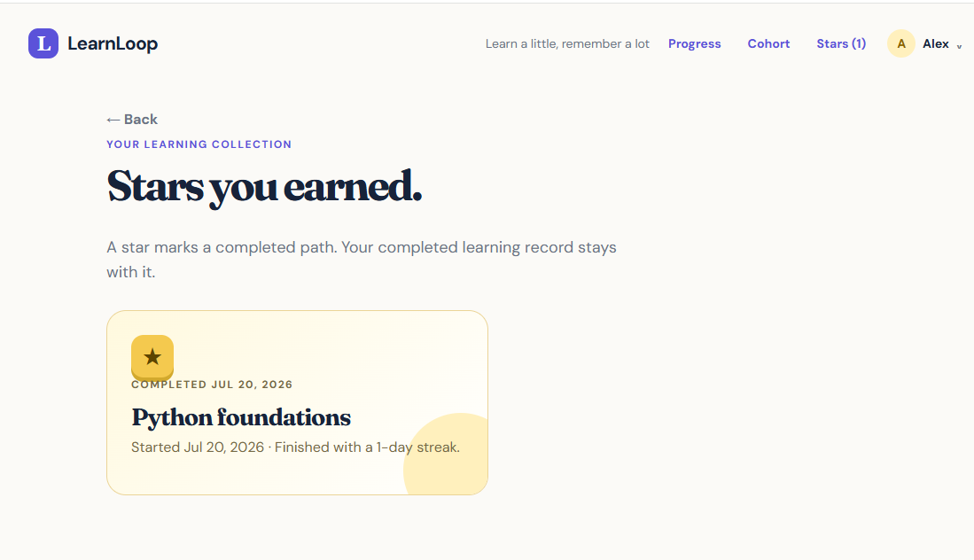Open the Progress tab

tap(695, 43)
